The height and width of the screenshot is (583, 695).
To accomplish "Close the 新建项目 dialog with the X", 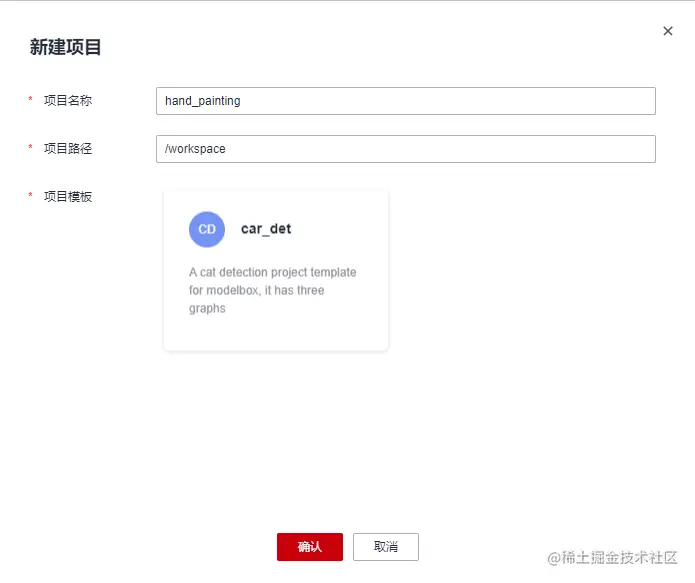I will (x=668, y=31).
